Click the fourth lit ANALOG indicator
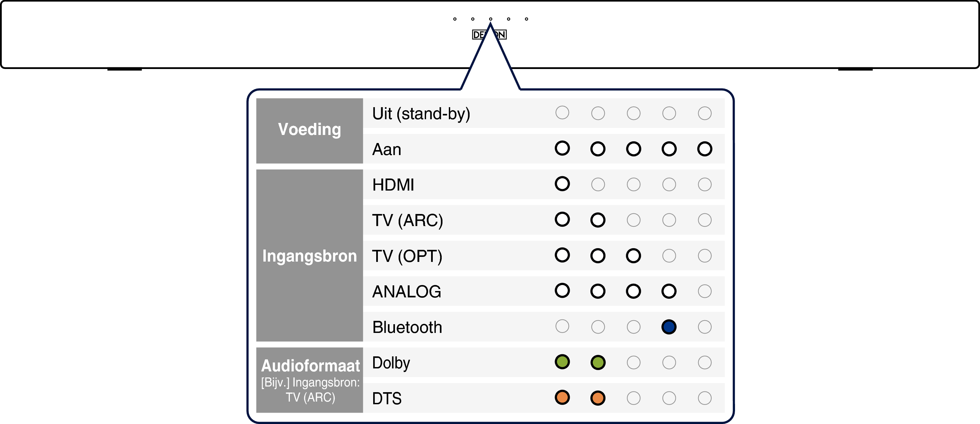The width and height of the screenshot is (980, 424). (669, 291)
